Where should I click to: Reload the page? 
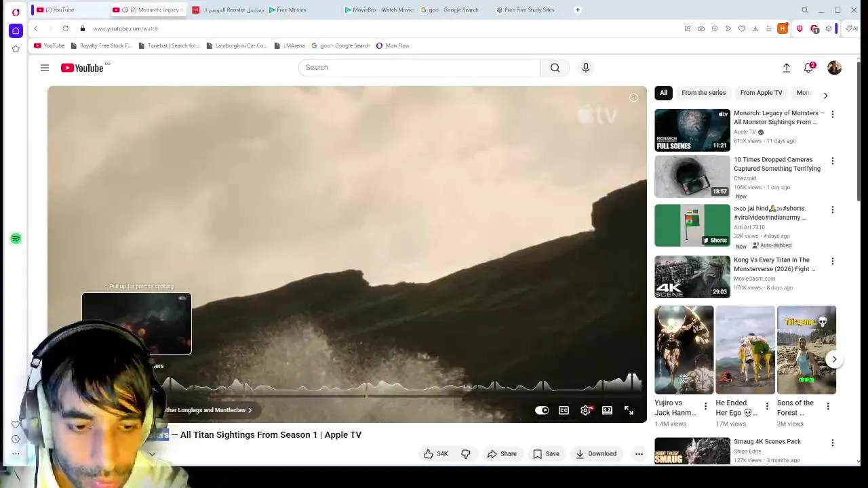click(65, 28)
